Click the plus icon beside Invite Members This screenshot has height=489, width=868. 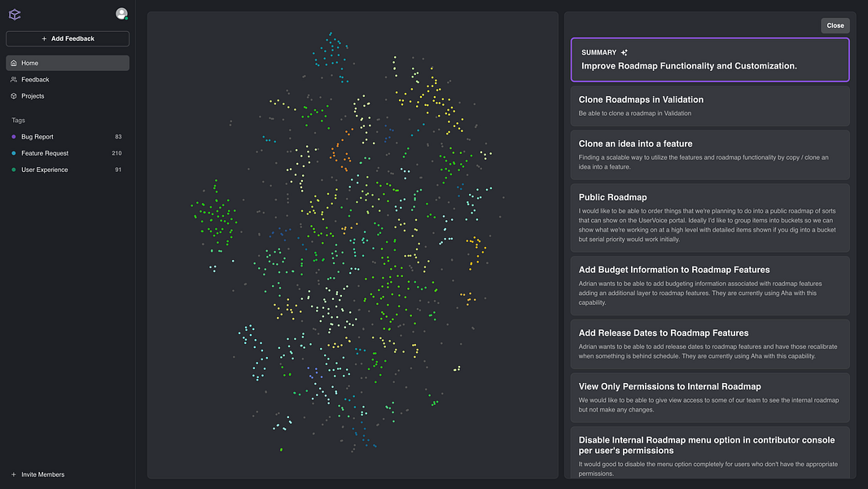(x=14, y=474)
